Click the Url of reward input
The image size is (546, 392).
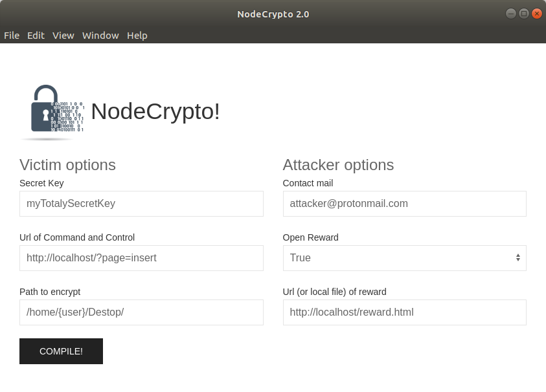coord(404,312)
